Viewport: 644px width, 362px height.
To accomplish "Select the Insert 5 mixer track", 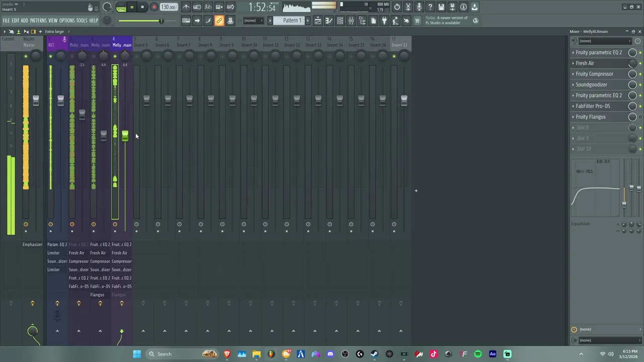I will [141, 45].
